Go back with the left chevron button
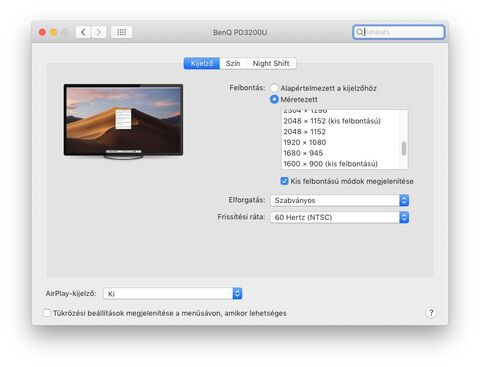The width and height of the screenshot is (480, 367). point(83,32)
